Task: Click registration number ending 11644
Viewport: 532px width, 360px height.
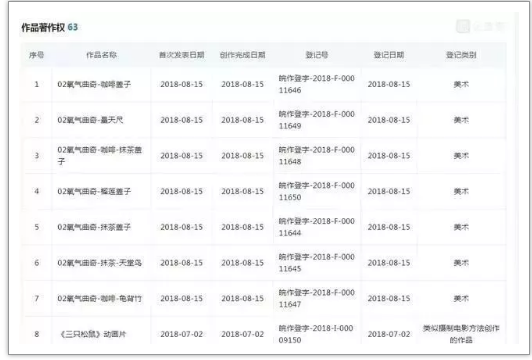Action: (317, 227)
